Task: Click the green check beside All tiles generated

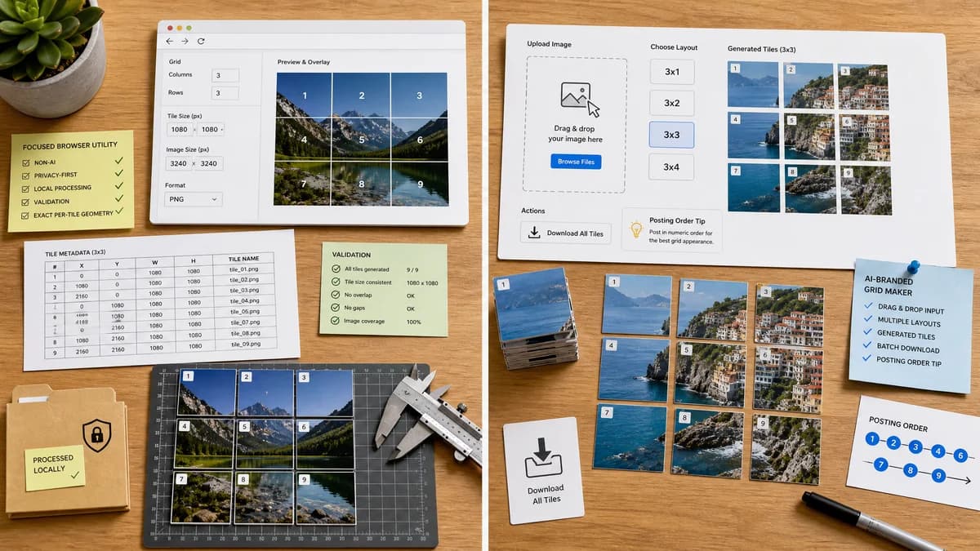Action: click(335, 269)
